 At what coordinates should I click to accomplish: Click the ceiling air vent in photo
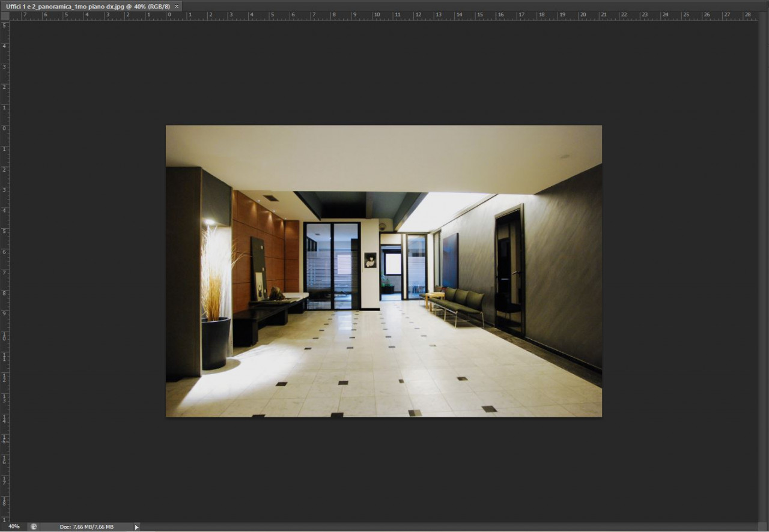(x=270, y=198)
